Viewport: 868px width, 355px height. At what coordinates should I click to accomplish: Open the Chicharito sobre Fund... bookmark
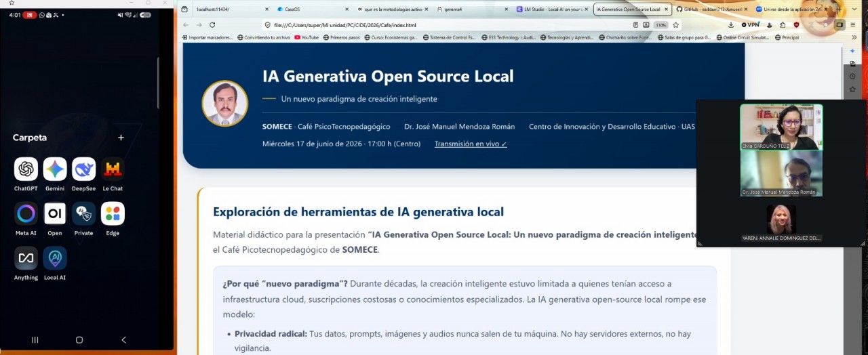click(626, 38)
